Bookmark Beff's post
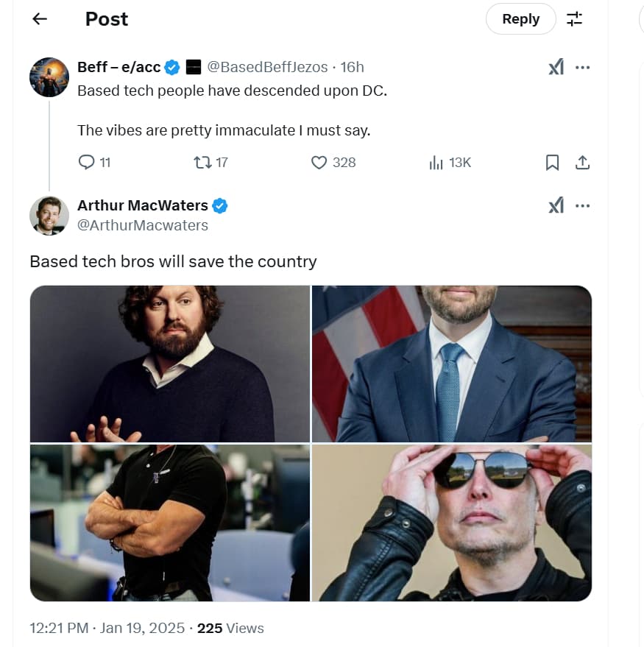Image resolution: width=644 pixels, height=647 pixels. coord(552,162)
